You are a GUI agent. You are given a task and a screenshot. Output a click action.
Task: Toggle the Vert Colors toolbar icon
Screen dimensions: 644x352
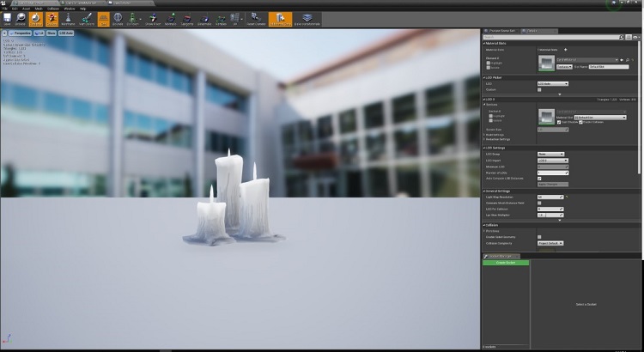[x=86, y=18]
